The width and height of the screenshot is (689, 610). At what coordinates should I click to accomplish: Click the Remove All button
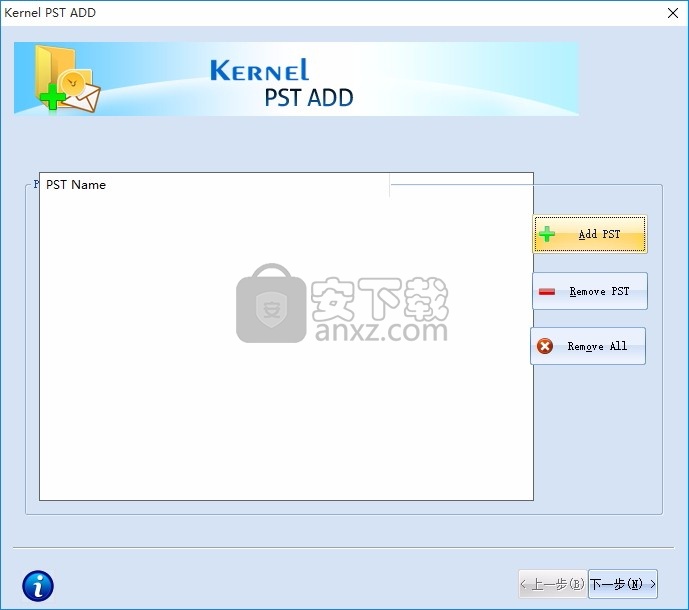[588, 346]
